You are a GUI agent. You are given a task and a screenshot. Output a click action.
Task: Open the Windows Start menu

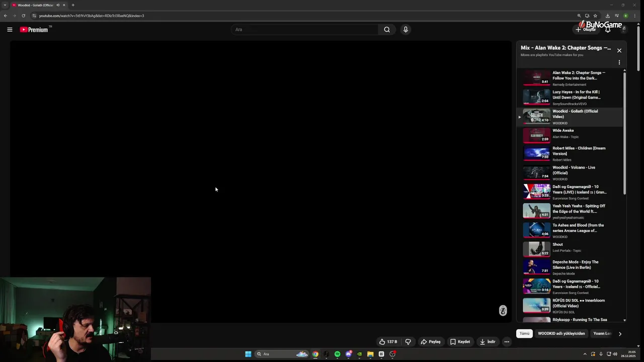tap(248, 354)
